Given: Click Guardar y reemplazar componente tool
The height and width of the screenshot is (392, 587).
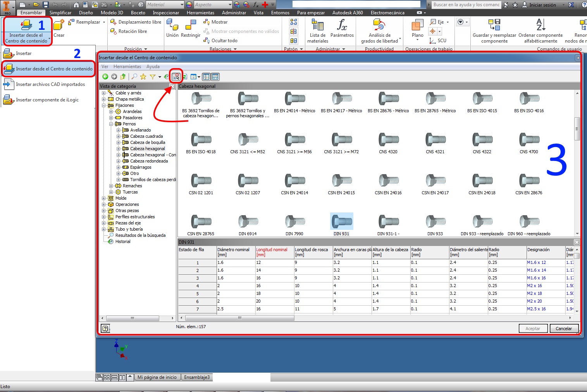Looking at the screenshot, I should pyautogui.click(x=494, y=31).
